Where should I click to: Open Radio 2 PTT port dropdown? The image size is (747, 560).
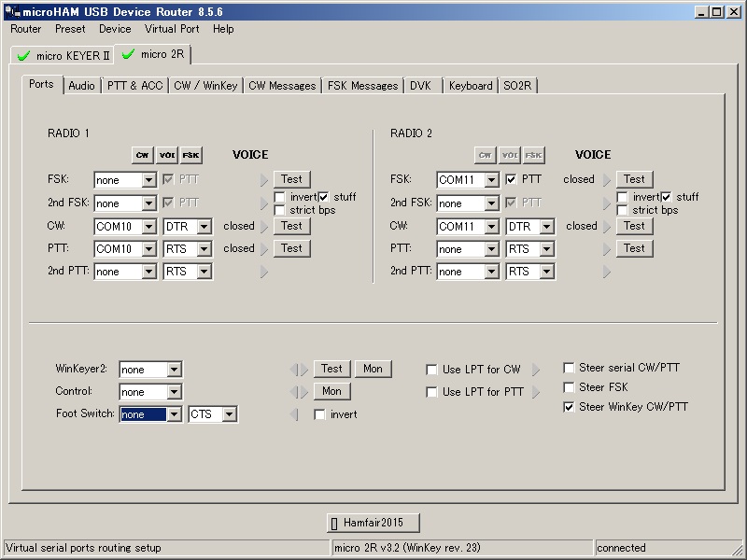click(x=492, y=249)
